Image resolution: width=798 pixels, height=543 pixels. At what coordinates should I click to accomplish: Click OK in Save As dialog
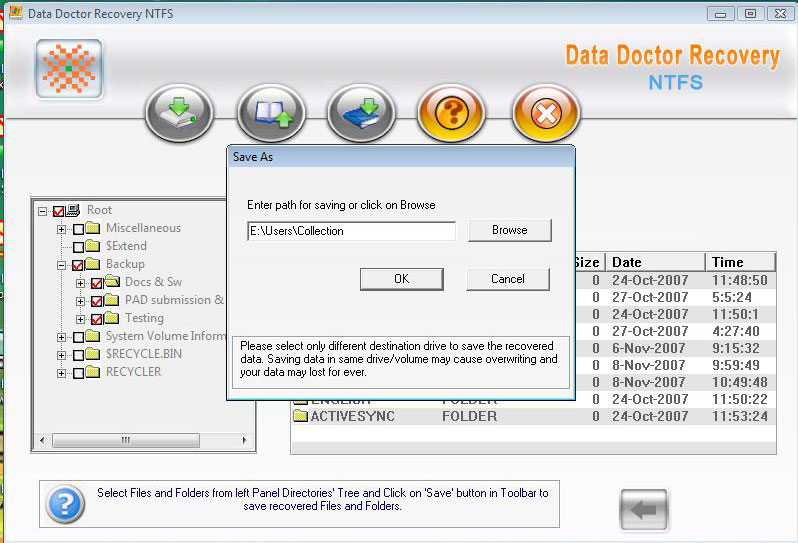402,279
